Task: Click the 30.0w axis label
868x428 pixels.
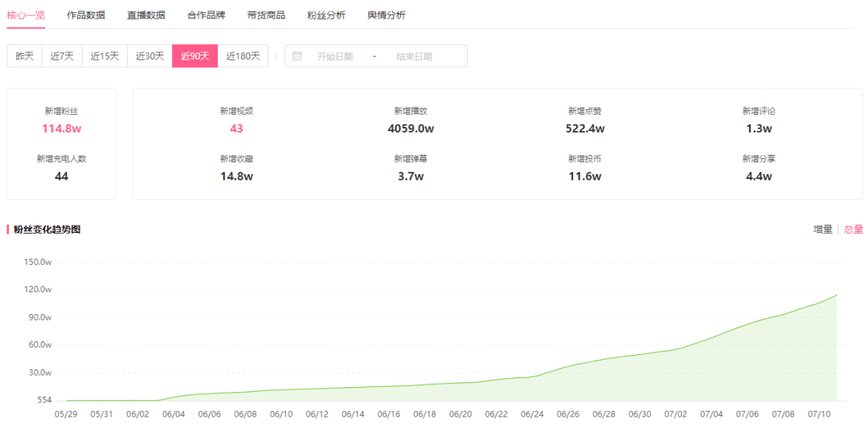Action: click(40, 373)
